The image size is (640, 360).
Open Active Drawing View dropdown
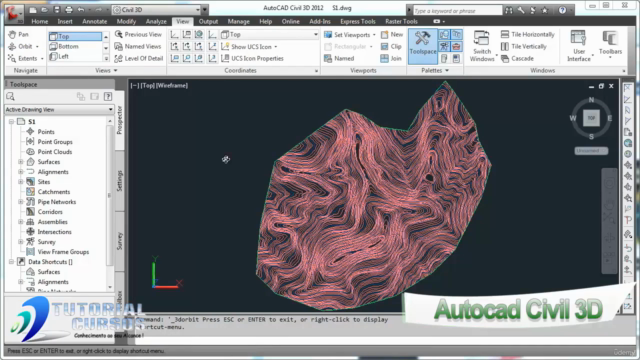point(59,109)
